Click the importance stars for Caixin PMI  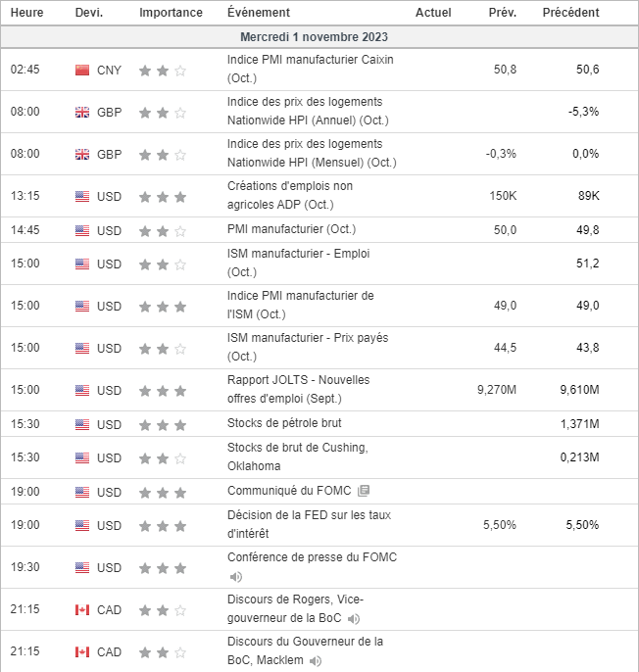(163, 71)
